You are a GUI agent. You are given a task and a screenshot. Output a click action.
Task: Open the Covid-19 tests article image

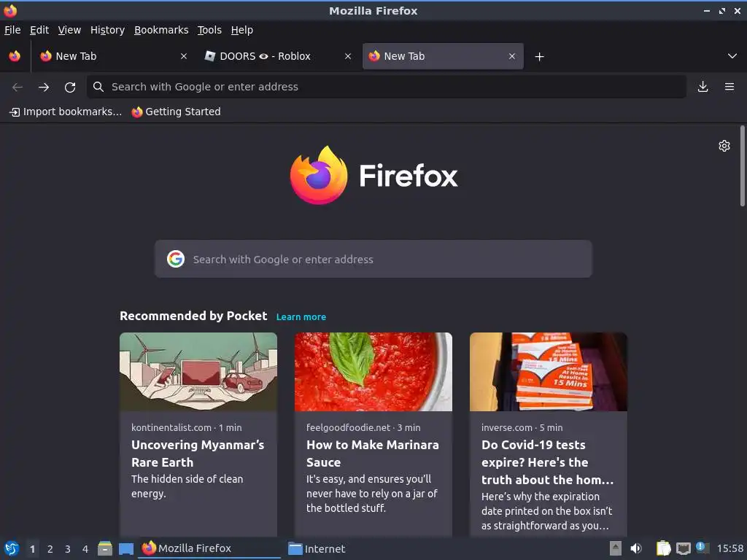click(x=549, y=372)
